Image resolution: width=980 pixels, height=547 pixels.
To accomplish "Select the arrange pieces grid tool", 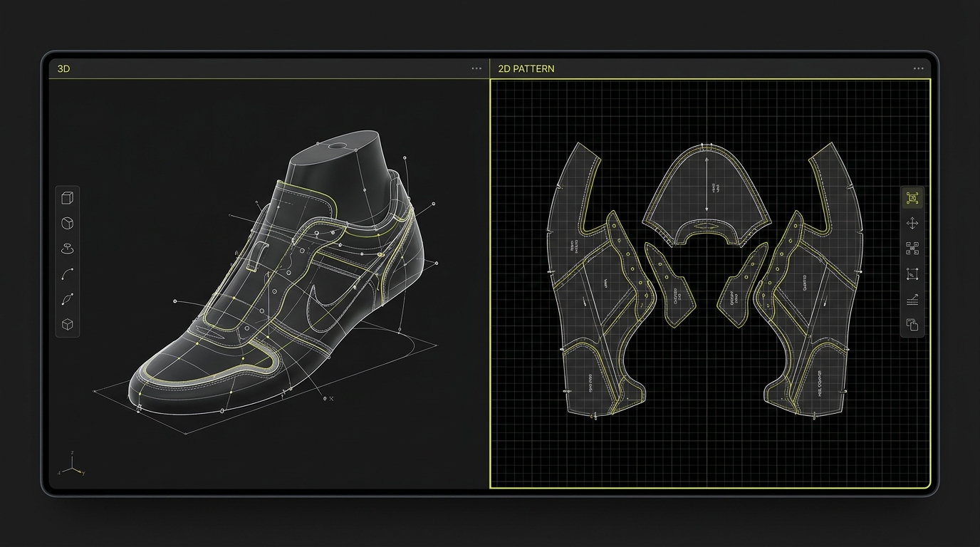I will point(912,249).
